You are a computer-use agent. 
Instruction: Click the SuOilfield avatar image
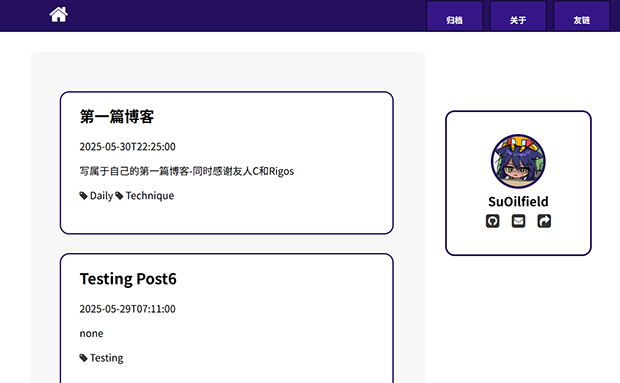pyautogui.click(x=518, y=161)
